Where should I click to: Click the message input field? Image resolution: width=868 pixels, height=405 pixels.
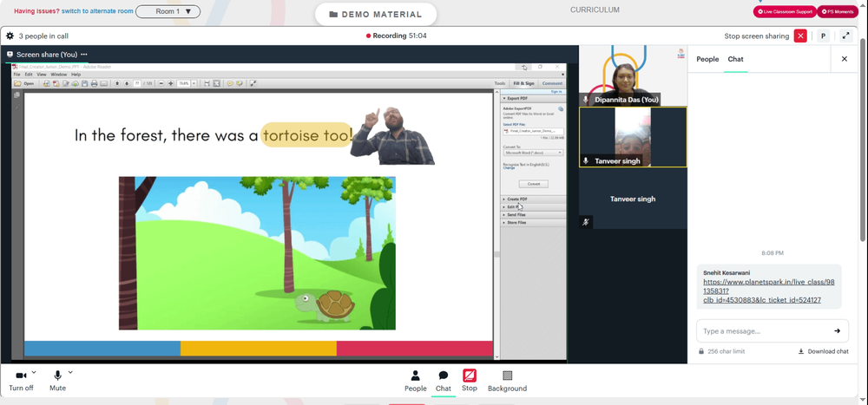765,331
